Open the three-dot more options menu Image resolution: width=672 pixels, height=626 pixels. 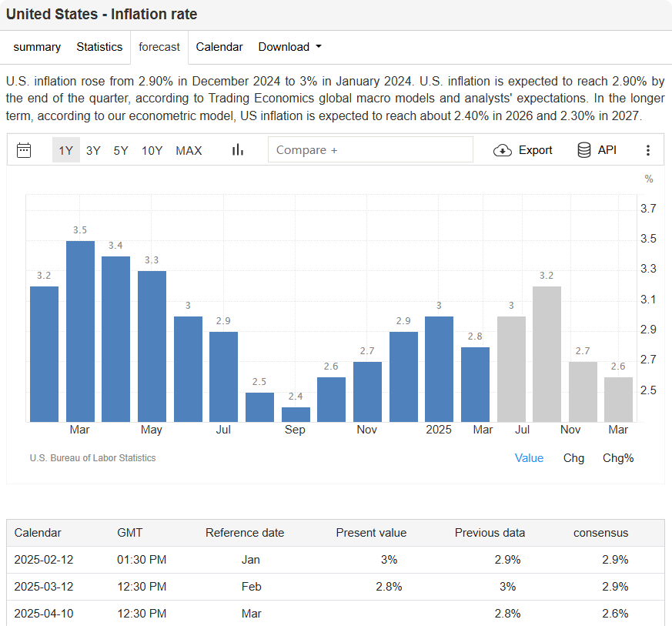[648, 150]
